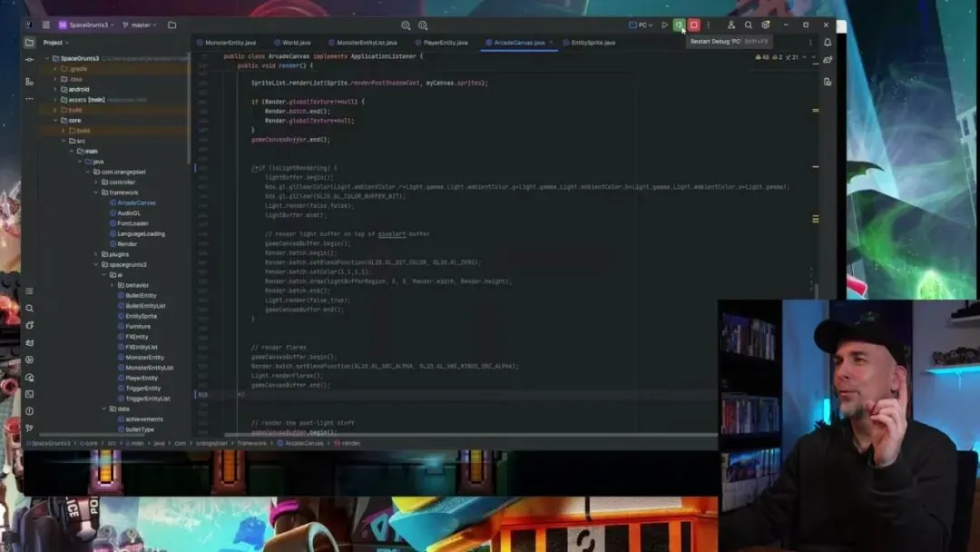The height and width of the screenshot is (552, 980).
Task: Open the more tool windows ellipsis
Action: pyautogui.click(x=29, y=99)
